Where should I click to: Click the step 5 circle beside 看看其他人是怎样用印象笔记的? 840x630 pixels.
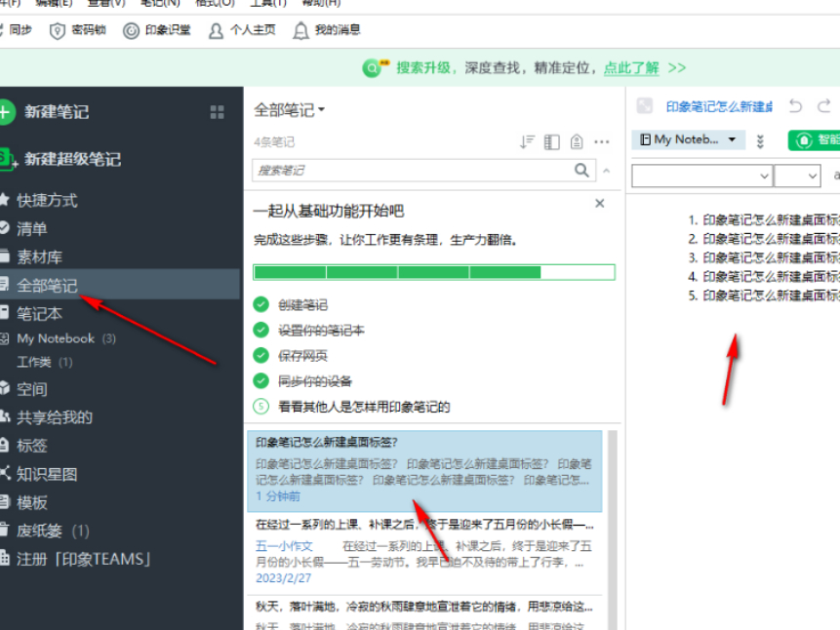click(x=260, y=407)
